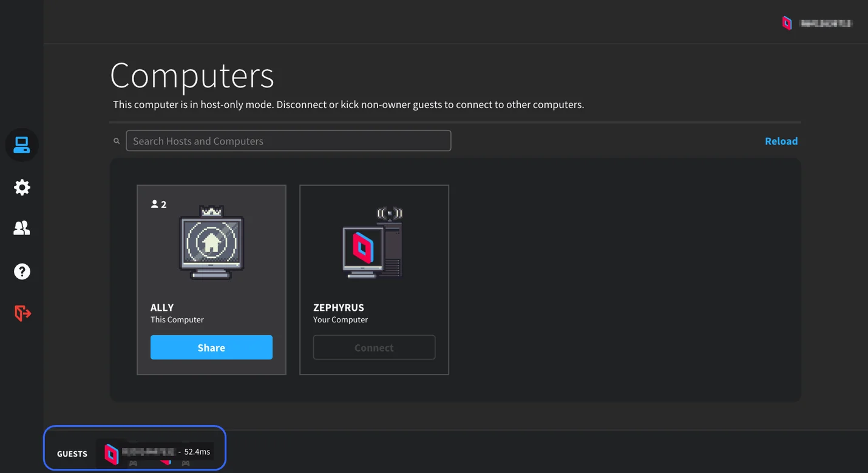Click the account avatar at top right
This screenshot has height=473, width=868.
tap(787, 23)
